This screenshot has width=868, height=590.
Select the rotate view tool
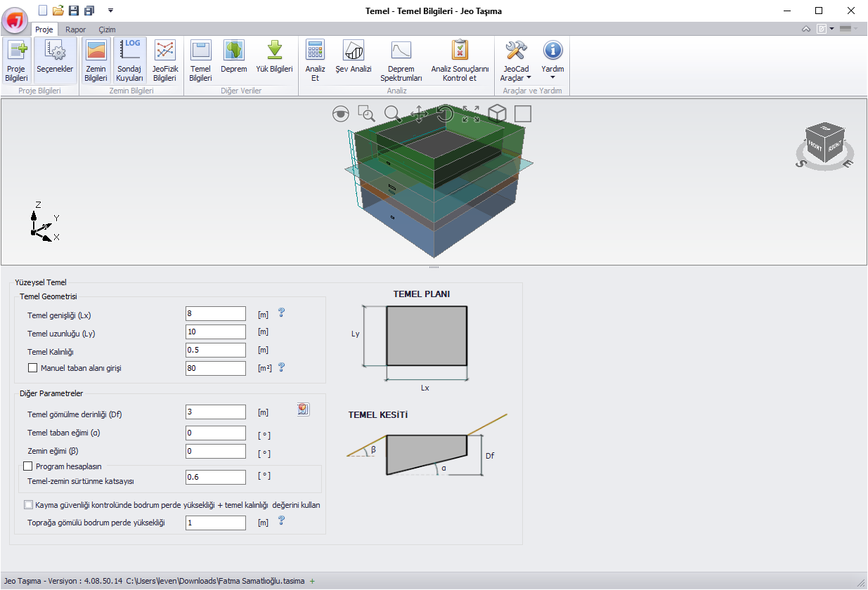point(445,114)
